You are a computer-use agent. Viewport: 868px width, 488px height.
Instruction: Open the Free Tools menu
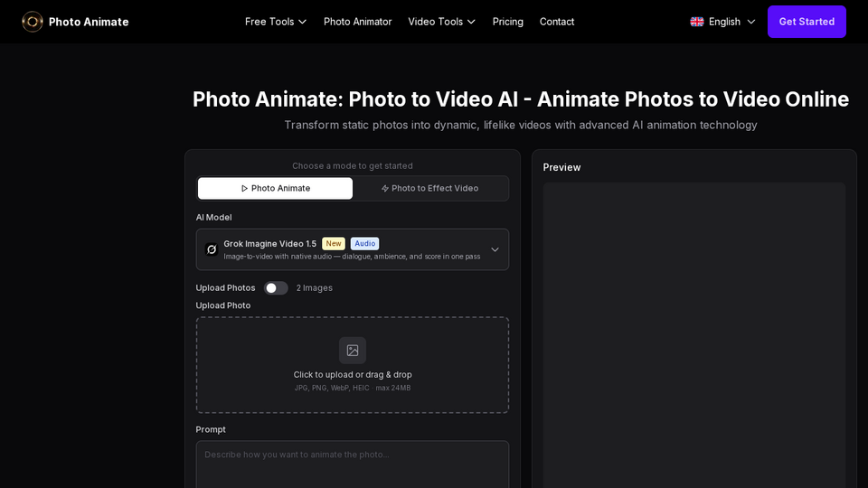pos(276,22)
